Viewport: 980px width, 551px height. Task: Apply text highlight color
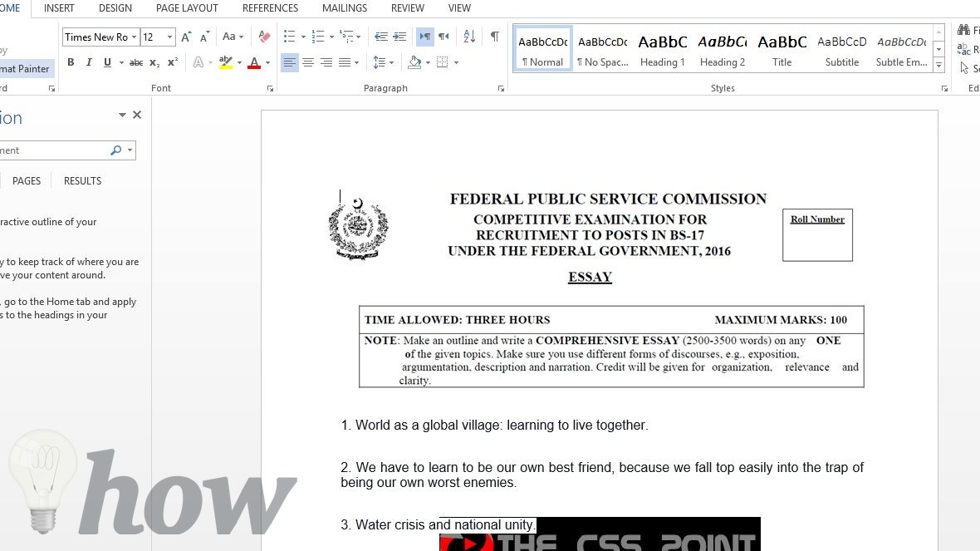click(226, 62)
